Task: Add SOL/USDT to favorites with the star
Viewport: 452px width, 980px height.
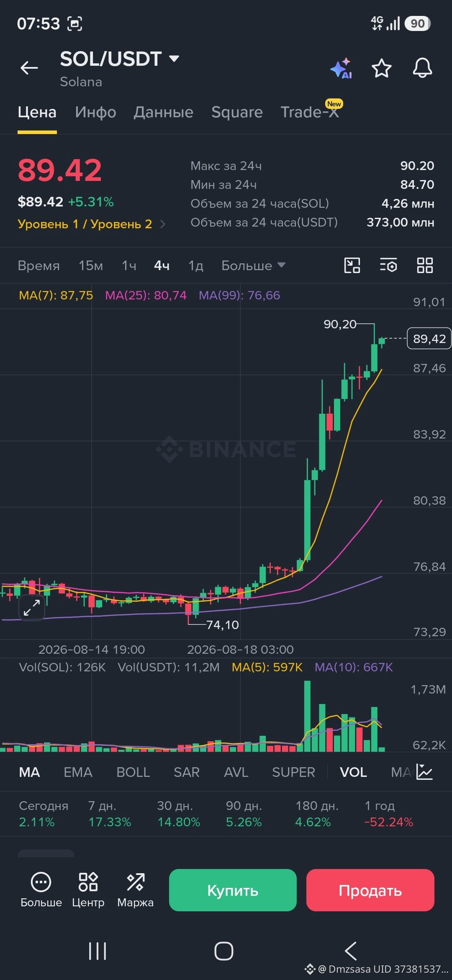Action: (382, 68)
